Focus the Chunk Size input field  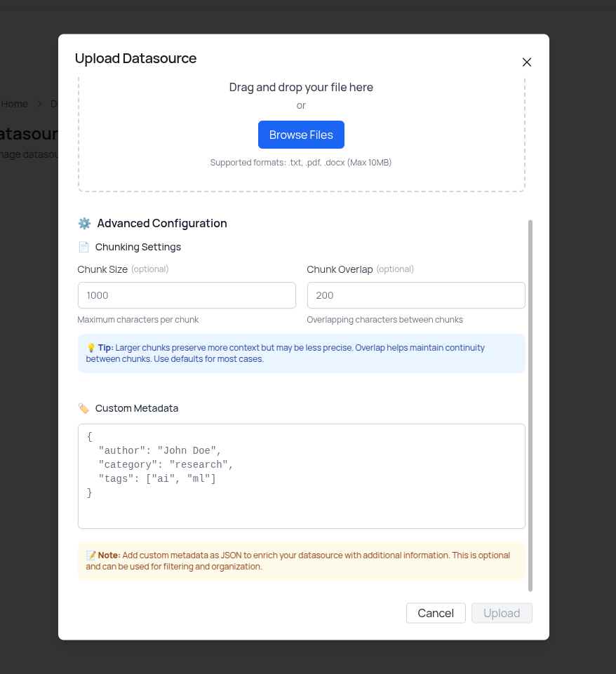click(x=187, y=295)
